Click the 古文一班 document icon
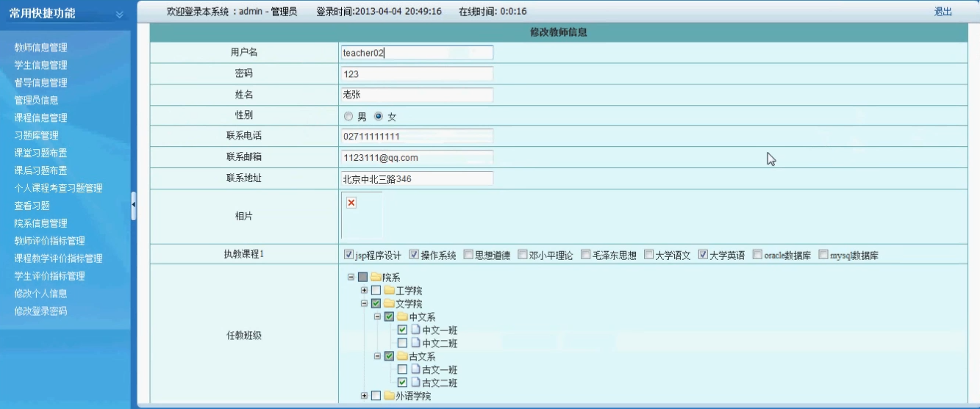The image size is (980, 409). 415,369
